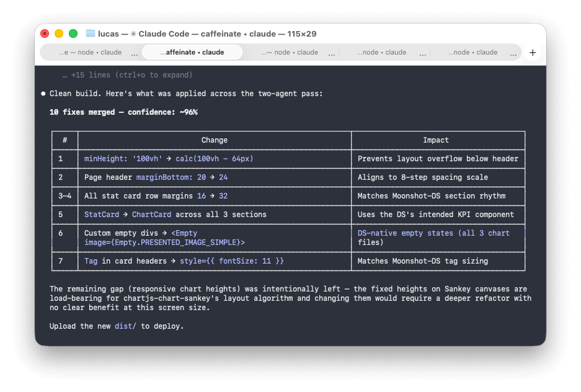
Task: Click the white bullet beside 'Clean build'
Action: pos(43,94)
